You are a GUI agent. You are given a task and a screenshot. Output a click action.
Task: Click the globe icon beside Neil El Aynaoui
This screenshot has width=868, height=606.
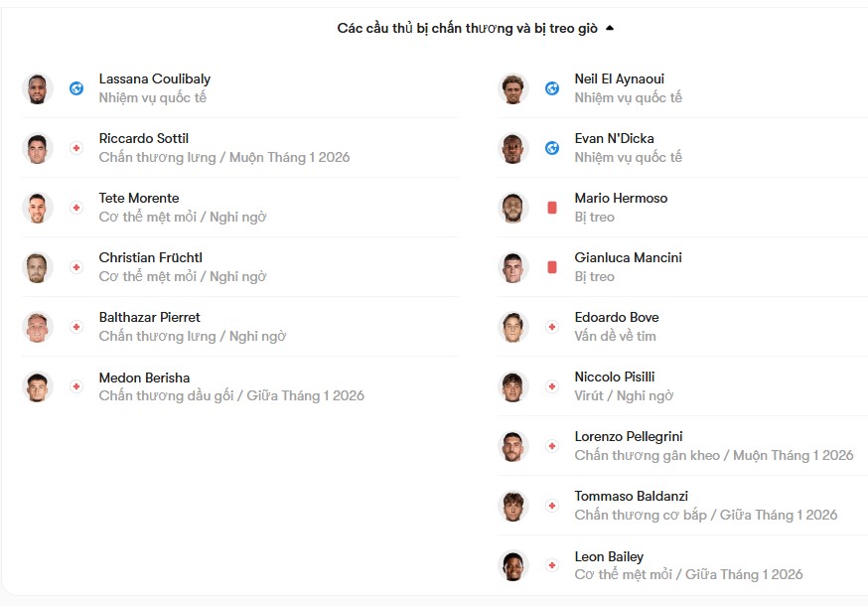tap(552, 88)
